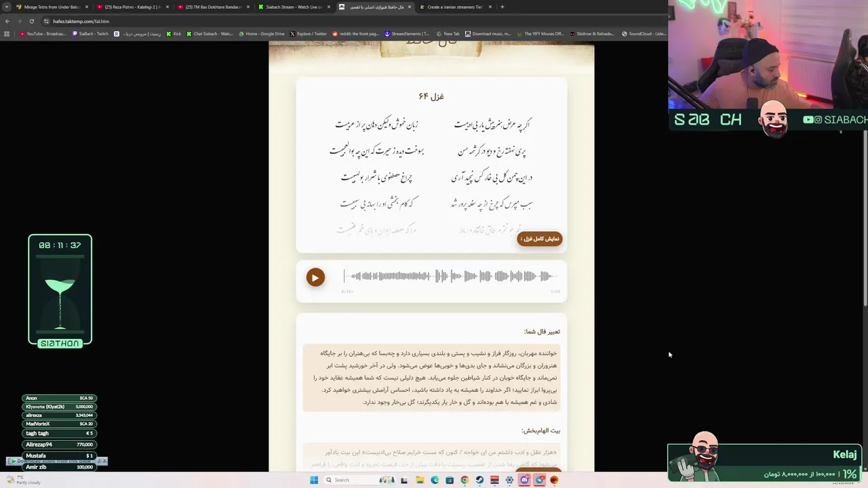The height and width of the screenshot is (488, 868).
Task: Open Skidrow & Reloaded bookmark
Action: point(592,34)
